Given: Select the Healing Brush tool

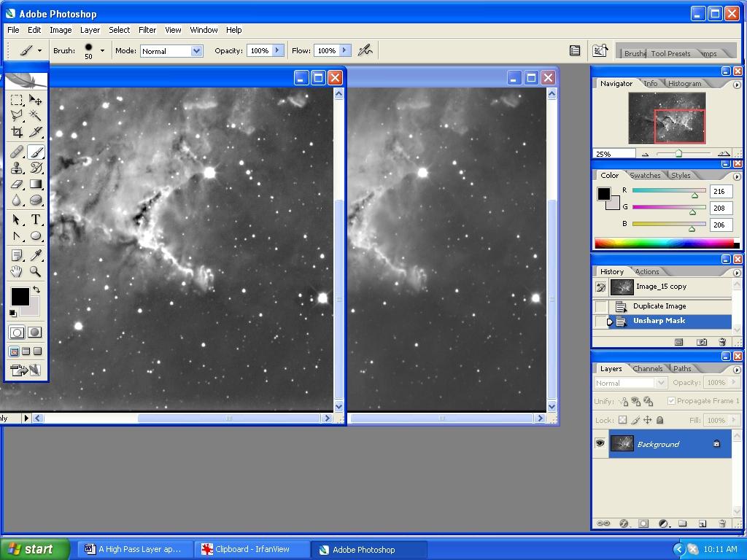Looking at the screenshot, I should [x=17, y=152].
